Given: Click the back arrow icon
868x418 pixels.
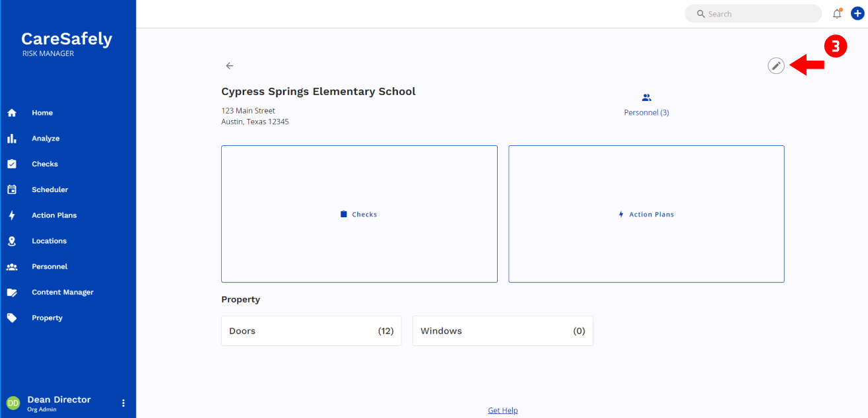Looking at the screenshot, I should [230, 65].
